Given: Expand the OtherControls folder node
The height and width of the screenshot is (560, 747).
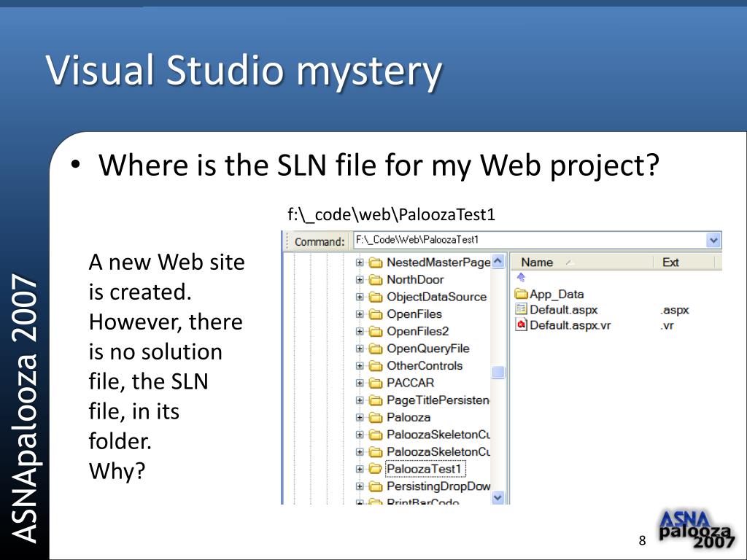Looking at the screenshot, I should [x=360, y=366].
